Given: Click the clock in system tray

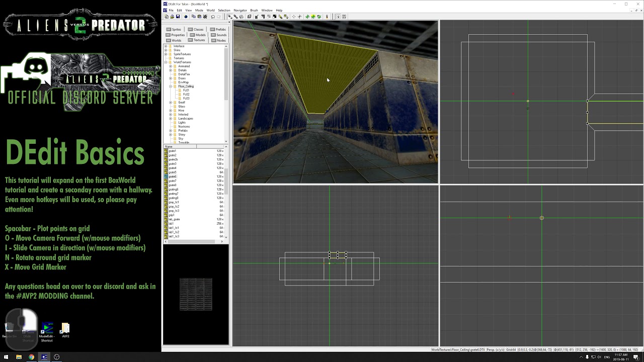Looking at the screenshot, I should pyautogui.click(x=620, y=357).
